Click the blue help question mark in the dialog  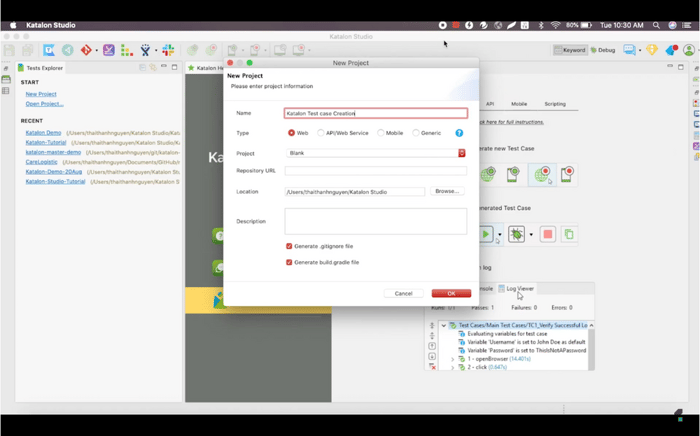click(x=459, y=133)
